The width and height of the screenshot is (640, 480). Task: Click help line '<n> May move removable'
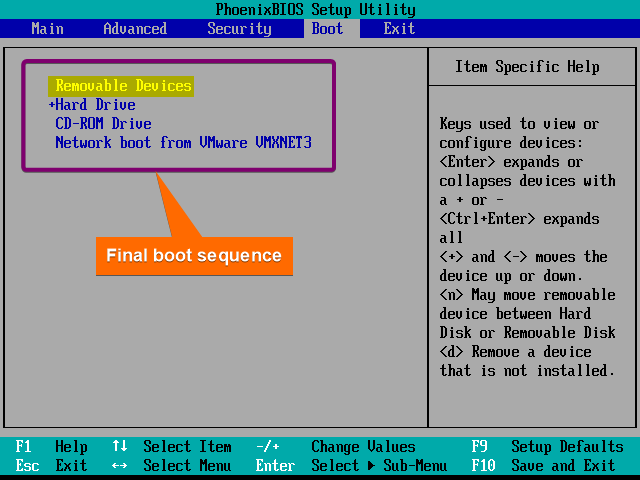(527, 295)
